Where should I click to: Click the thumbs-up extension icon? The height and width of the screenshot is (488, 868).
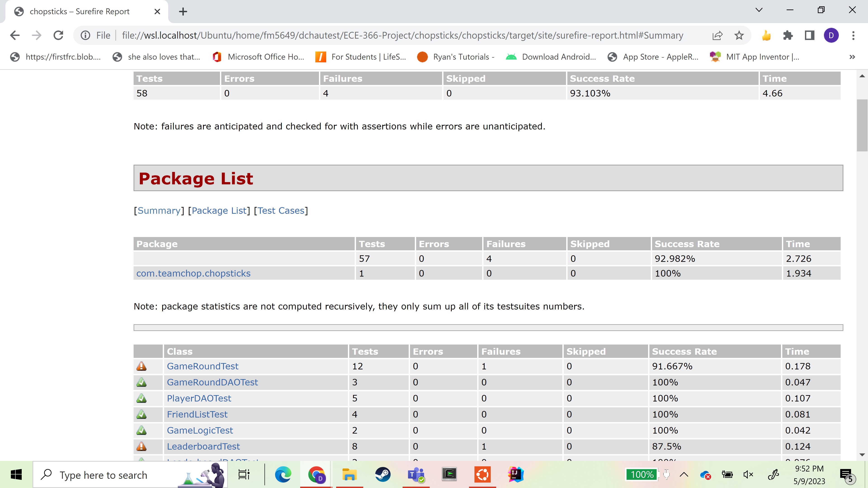point(766,35)
